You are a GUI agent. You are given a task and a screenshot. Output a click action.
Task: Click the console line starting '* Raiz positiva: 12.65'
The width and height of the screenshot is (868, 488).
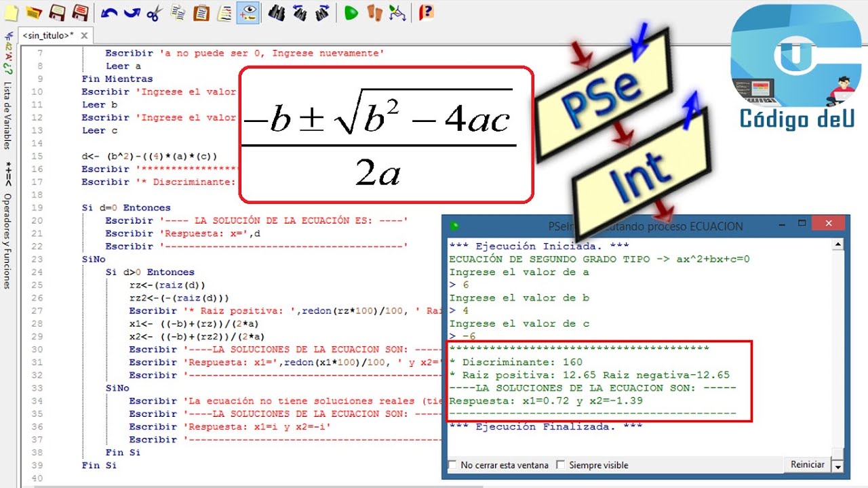[x=589, y=375]
